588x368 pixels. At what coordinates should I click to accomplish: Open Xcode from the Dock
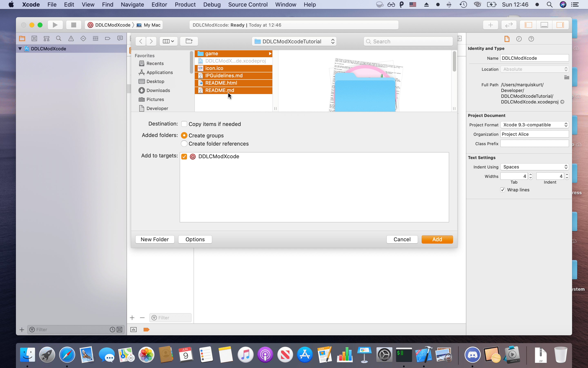tap(424, 355)
